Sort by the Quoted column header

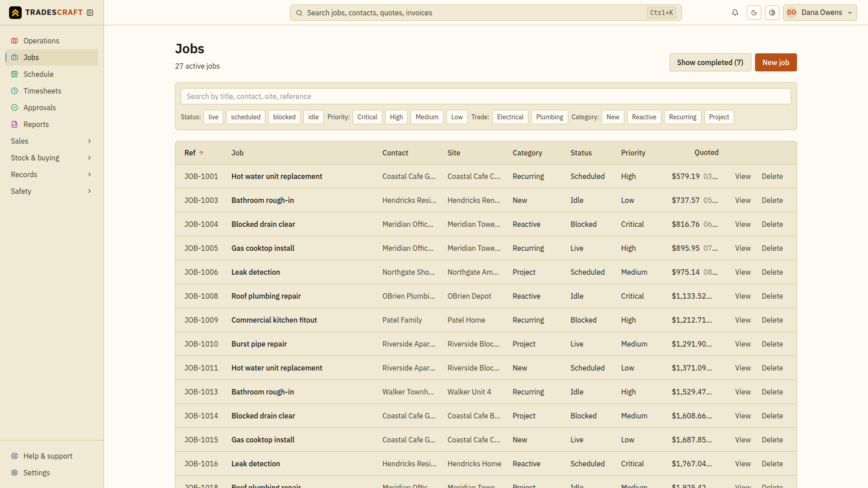[x=706, y=153]
